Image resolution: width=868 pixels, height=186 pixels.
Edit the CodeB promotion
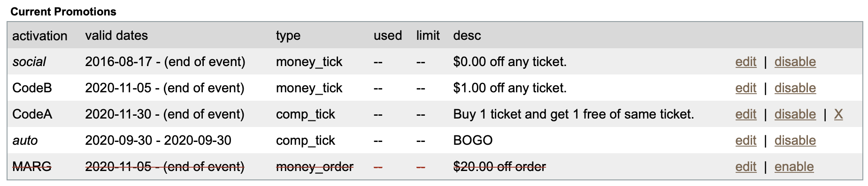click(x=745, y=88)
